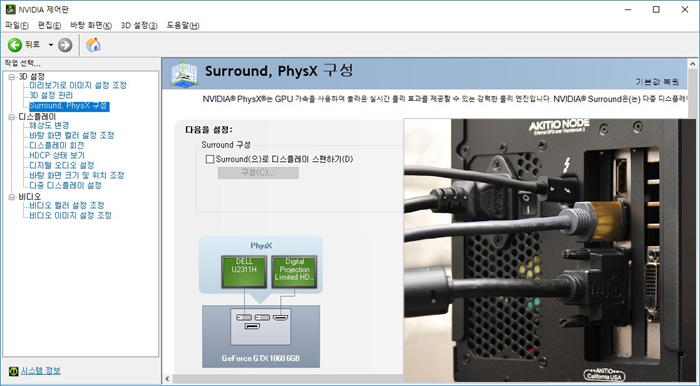The image size is (700, 386).
Task: Select the DELL U2311H monitor icon
Action: (244, 271)
